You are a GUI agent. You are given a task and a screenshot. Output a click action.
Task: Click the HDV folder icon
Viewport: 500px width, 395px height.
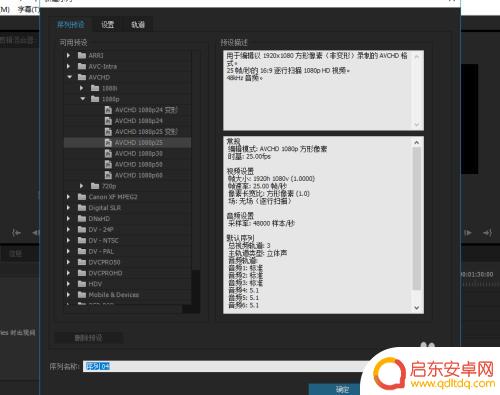point(82,284)
